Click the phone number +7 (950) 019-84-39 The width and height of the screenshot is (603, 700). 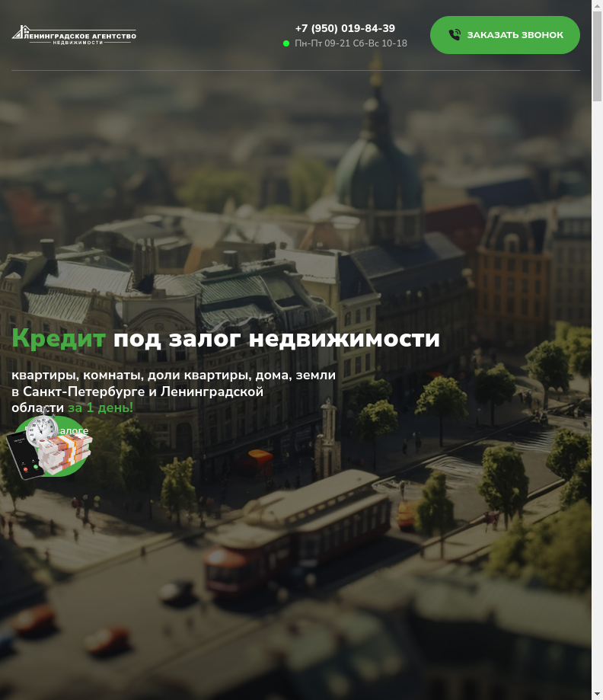(345, 28)
